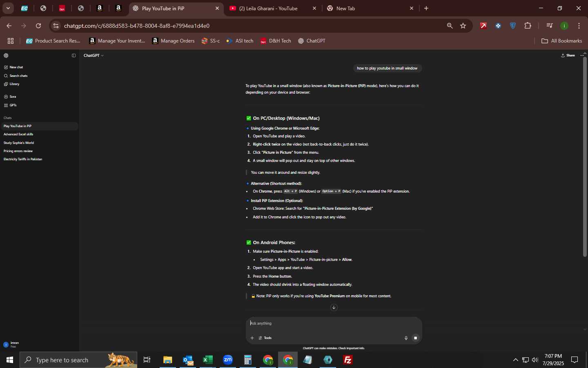588x368 pixels.
Task: Collapse the ChatGPT sidebar
Action: click(74, 56)
